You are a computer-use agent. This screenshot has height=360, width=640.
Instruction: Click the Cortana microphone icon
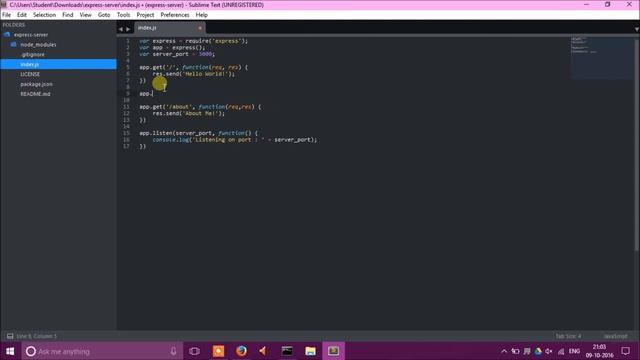click(x=173, y=351)
